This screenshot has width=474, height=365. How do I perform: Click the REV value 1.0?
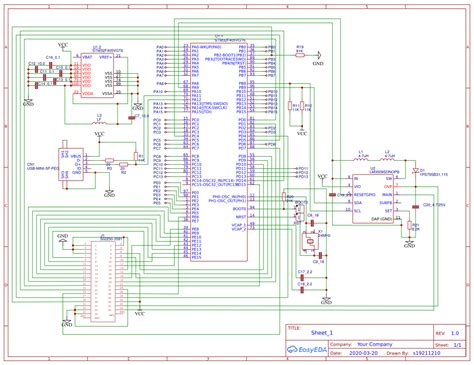(455, 333)
